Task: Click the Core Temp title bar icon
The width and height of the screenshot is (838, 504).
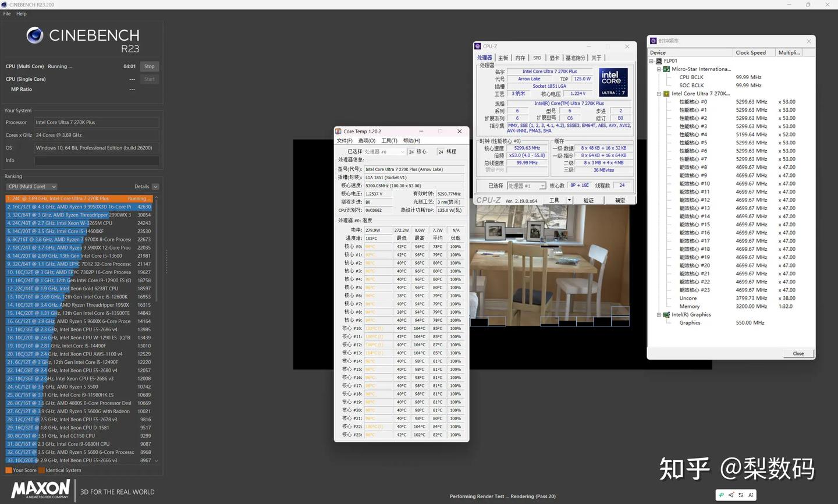Action: click(x=338, y=132)
